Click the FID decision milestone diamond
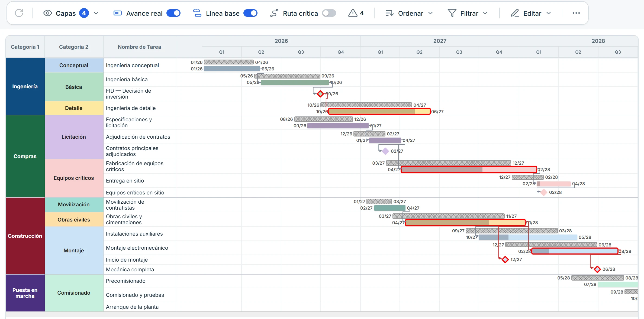The image size is (644, 319). pos(320,94)
